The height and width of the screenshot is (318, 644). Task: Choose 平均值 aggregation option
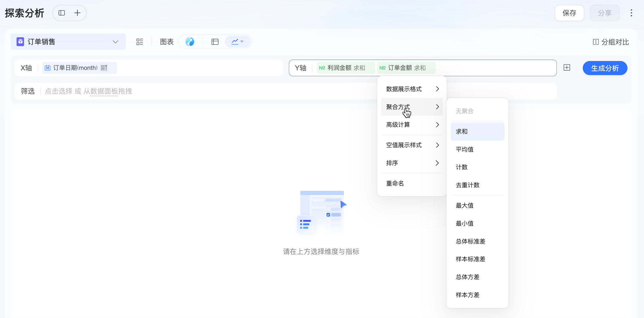coord(465,149)
